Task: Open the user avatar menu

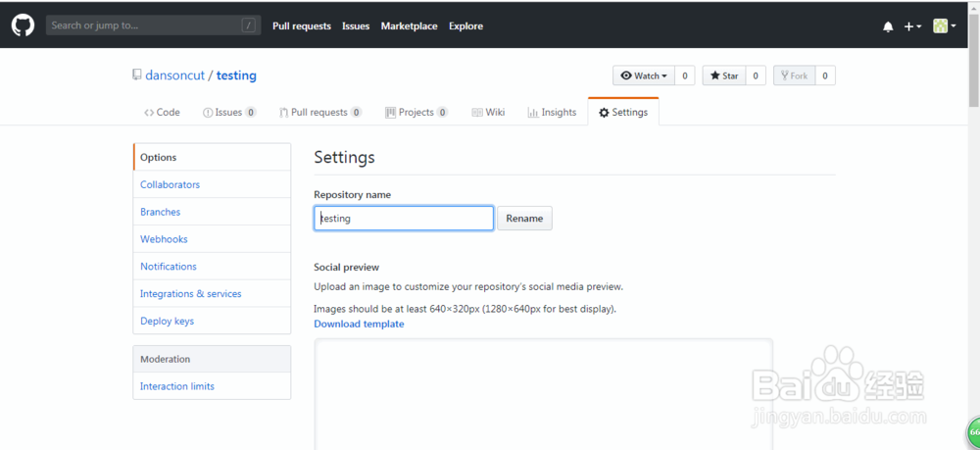Action: 945,26
